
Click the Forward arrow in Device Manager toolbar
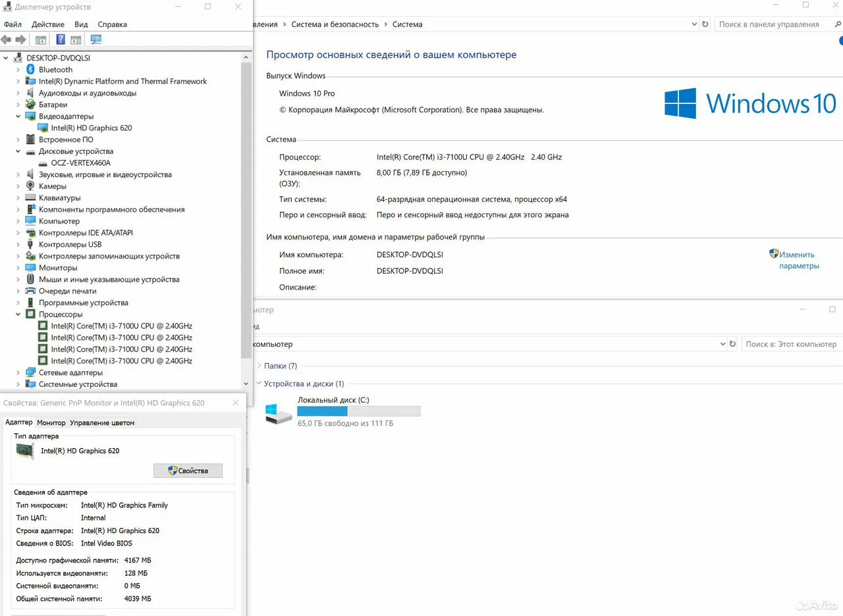[20, 39]
